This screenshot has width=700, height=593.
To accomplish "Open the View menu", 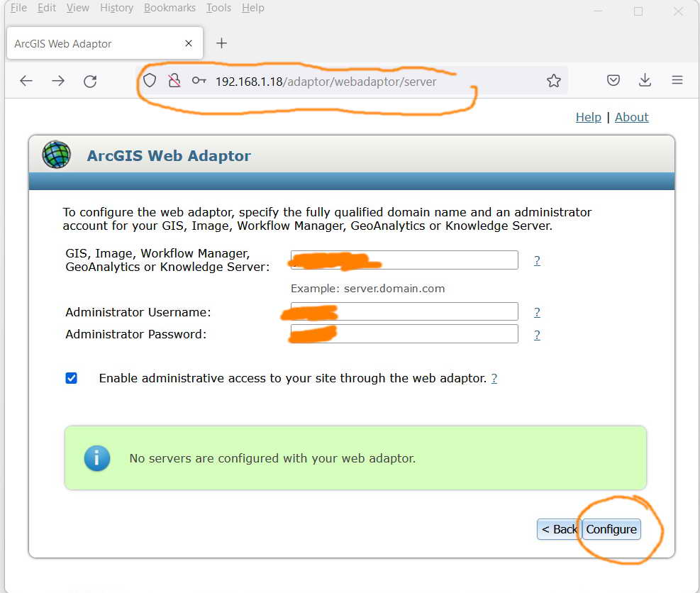I will pyautogui.click(x=78, y=8).
